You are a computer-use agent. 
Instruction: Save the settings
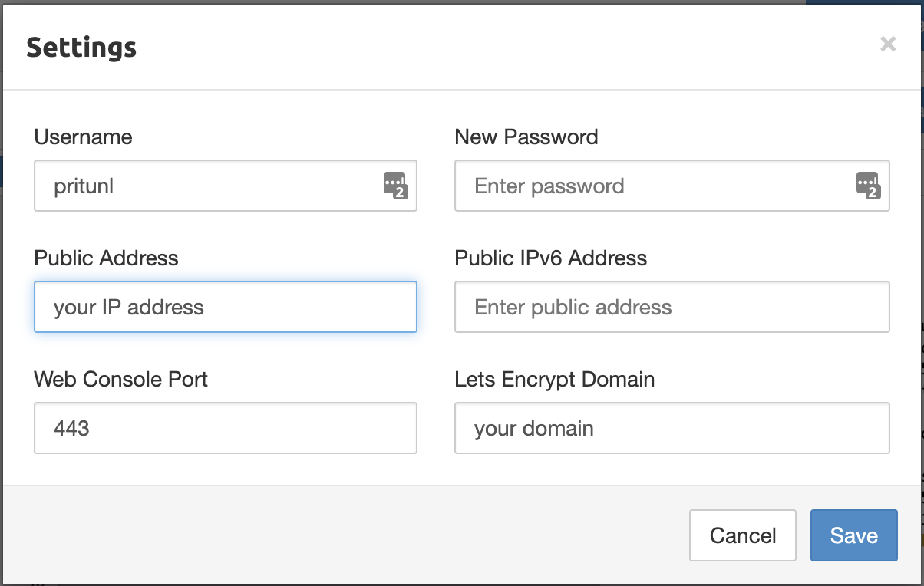click(854, 535)
